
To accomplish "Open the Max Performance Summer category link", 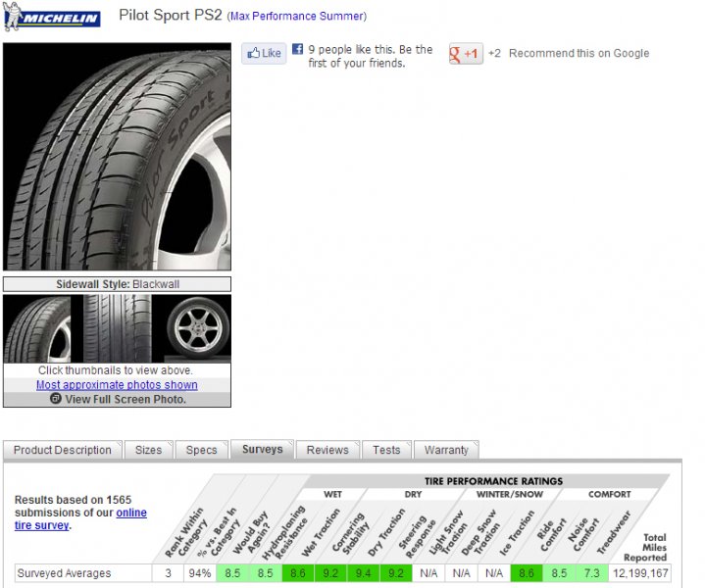I will tap(298, 17).
